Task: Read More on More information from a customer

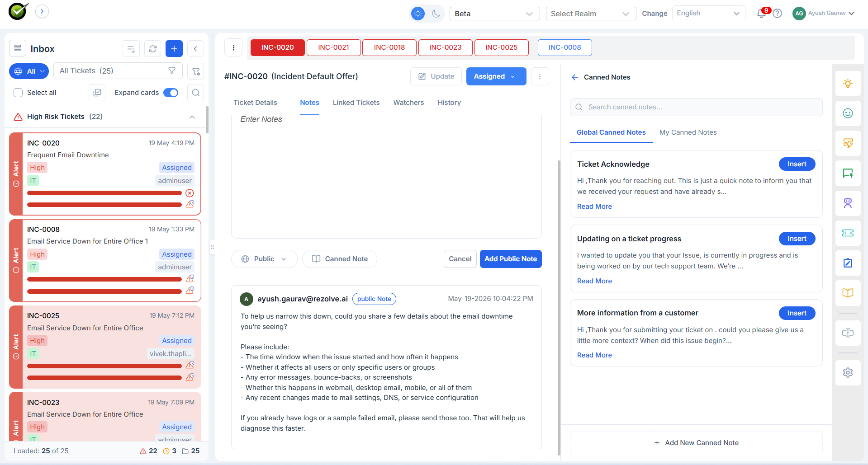Action: coord(594,355)
